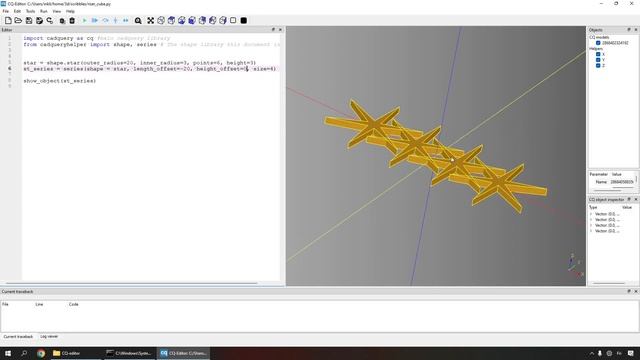Click the editor horizontal scrollbar
This screenshot has height=360, width=640.
[131, 283]
